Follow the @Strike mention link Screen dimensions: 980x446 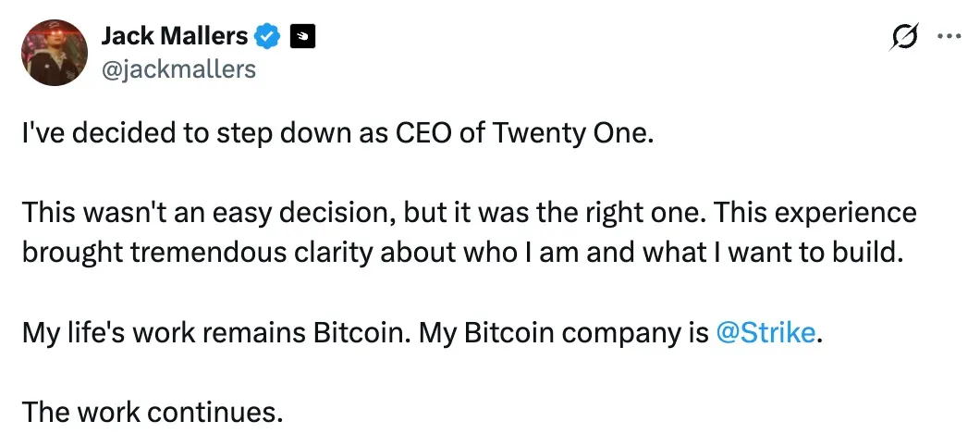coord(765,333)
